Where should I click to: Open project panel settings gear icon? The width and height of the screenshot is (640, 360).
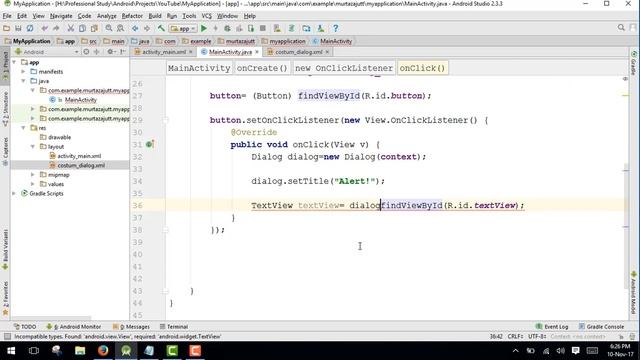(110, 52)
